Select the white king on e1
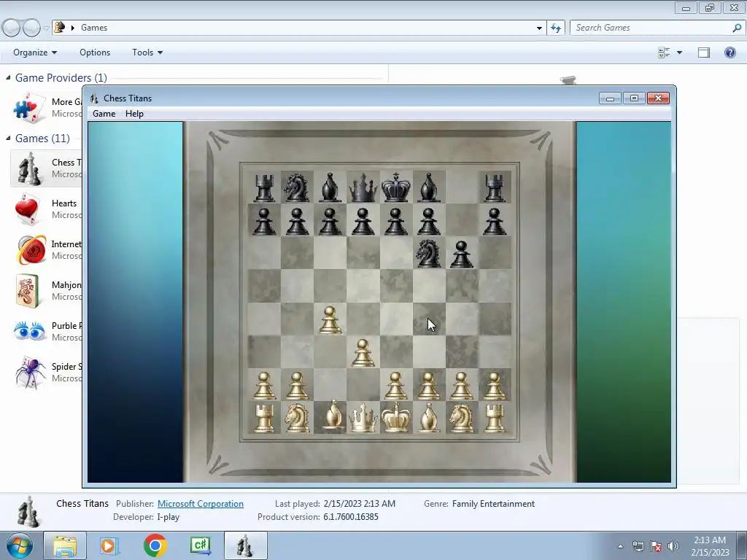This screenshot has height=560, width=747. click(x=396, y=417)
